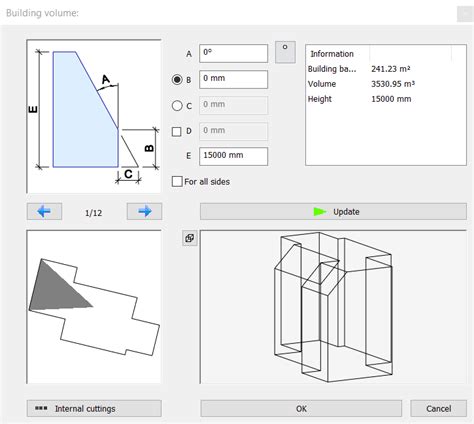This screenshot has height=424, width=474.
Task: Select the B radio button
Action: (x=177, y=80)
